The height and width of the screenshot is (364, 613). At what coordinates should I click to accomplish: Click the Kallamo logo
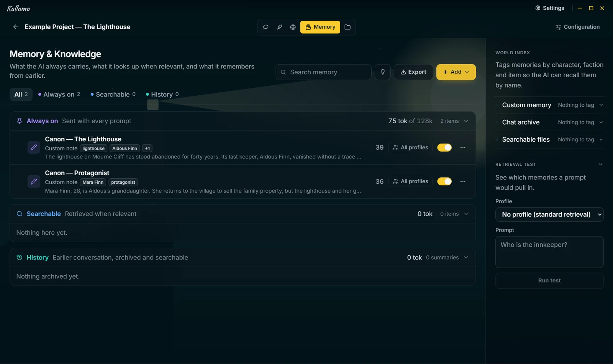tap(18, 8)
